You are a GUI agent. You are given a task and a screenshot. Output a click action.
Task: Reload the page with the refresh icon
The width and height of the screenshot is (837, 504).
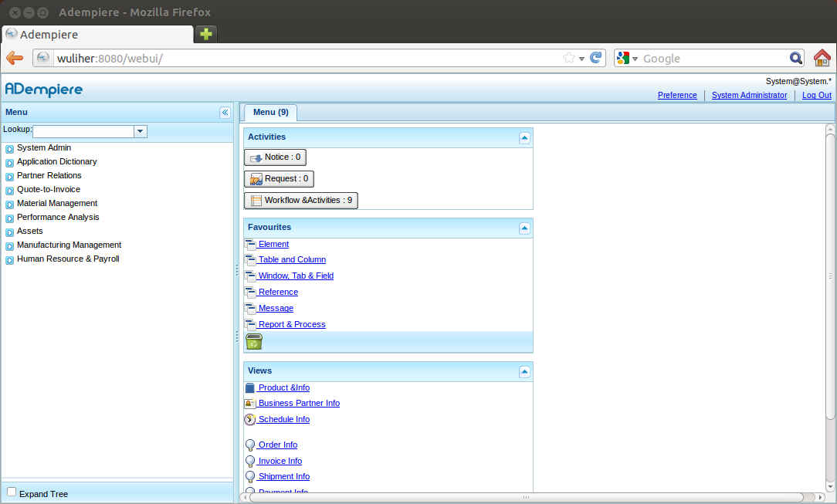(596, 58)
